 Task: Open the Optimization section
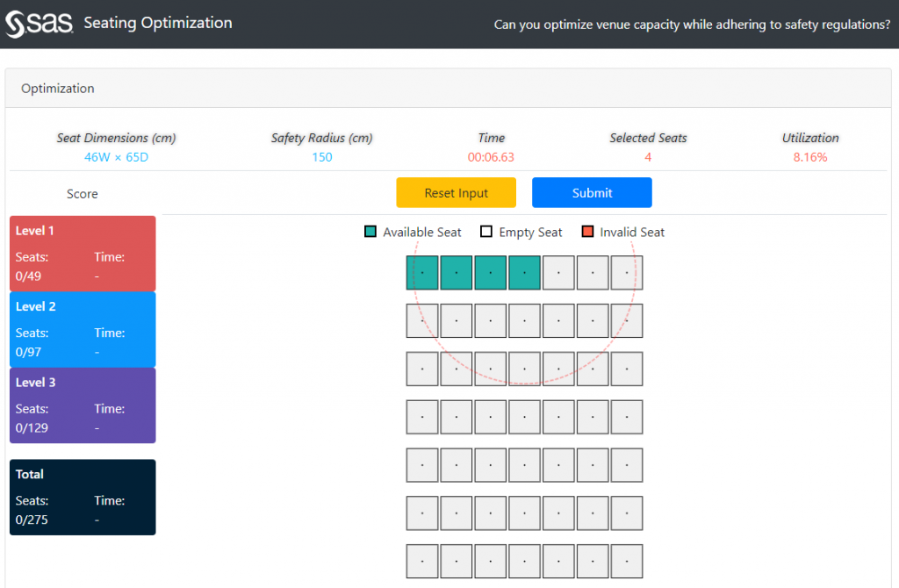57,88
